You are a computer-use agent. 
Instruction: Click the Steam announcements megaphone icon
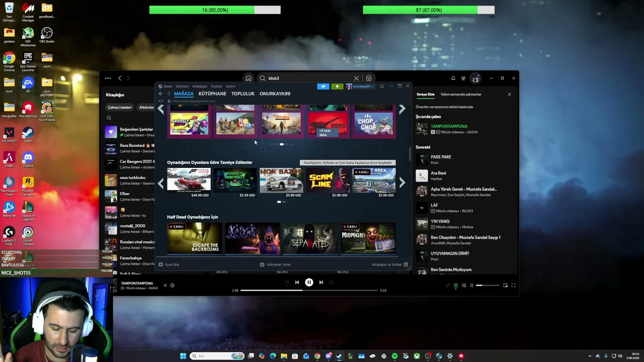point(324,86)
